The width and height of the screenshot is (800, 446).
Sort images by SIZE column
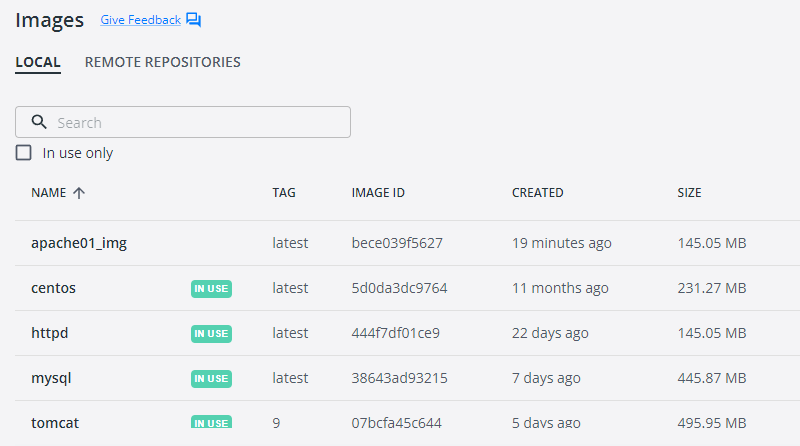click(689, 193)
